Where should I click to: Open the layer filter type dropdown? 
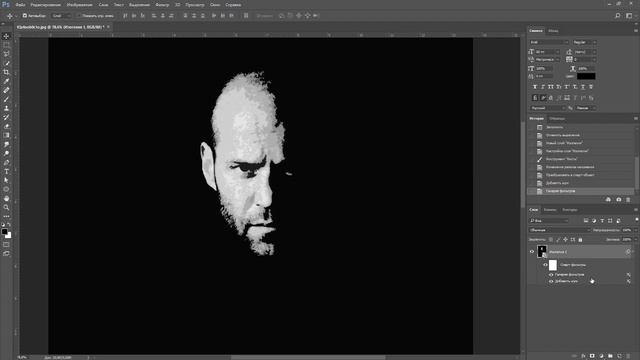[x=549, y=220]
